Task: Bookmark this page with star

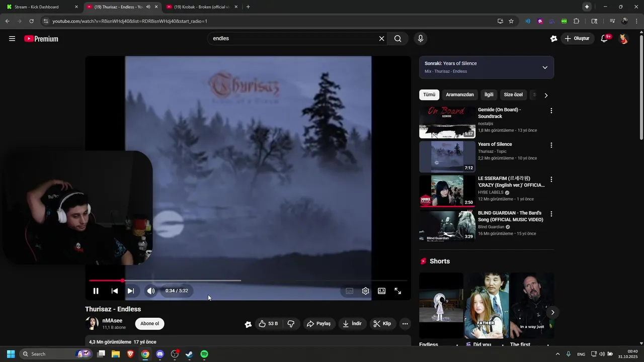Action: pyautogui.click(x=511, y=21)
